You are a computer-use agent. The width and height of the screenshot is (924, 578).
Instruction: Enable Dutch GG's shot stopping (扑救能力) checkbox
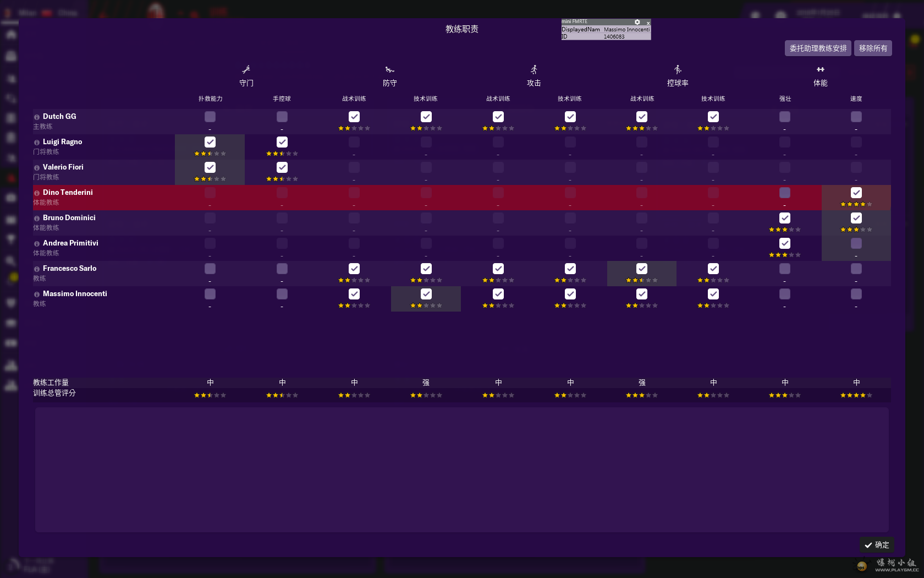click(x=210, y=117)
